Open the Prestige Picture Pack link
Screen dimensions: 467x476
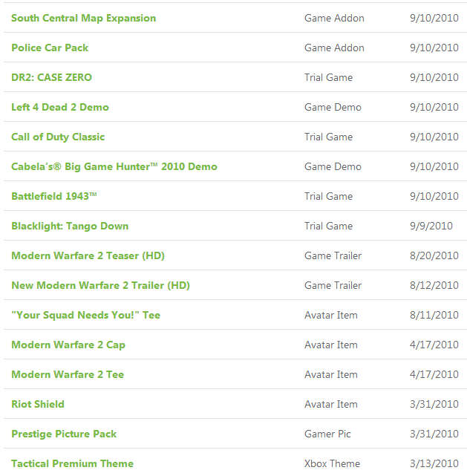click(x=64, y=434)
